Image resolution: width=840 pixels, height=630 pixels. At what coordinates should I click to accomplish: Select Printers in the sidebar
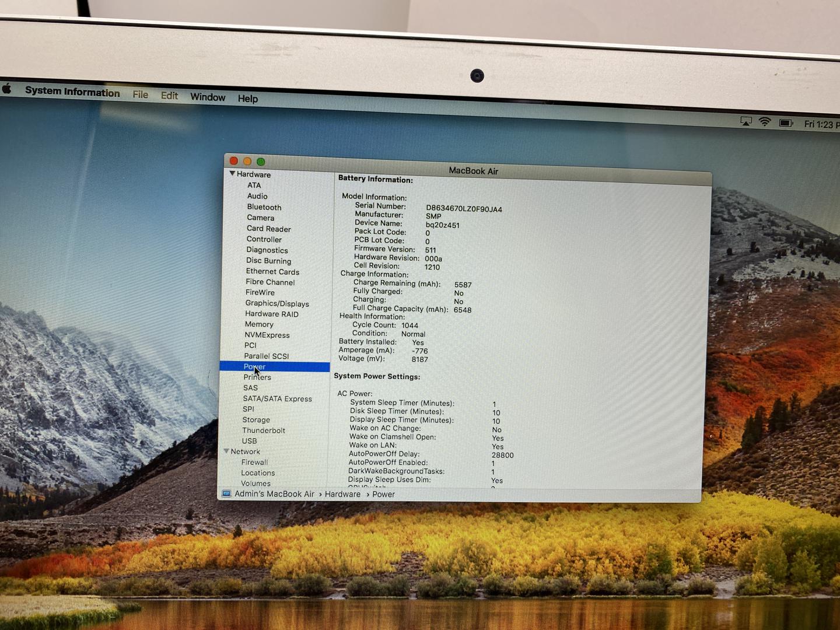click(x=257, y=377)
